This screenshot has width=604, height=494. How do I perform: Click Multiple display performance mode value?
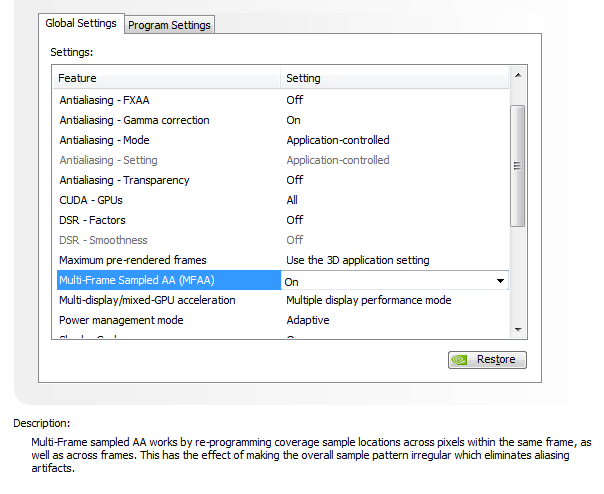coord(369,300)
